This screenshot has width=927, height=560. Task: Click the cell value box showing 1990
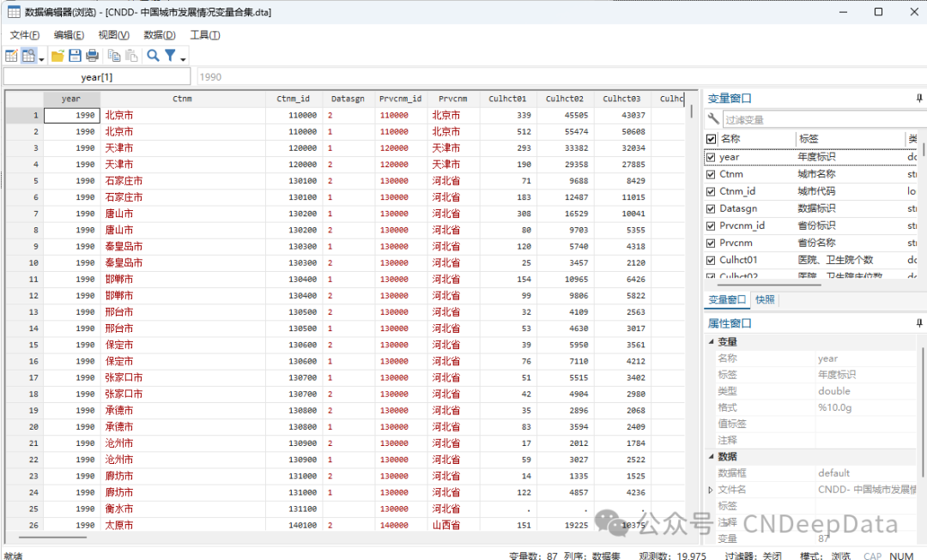pyautogui.click(x=560, y=77)
